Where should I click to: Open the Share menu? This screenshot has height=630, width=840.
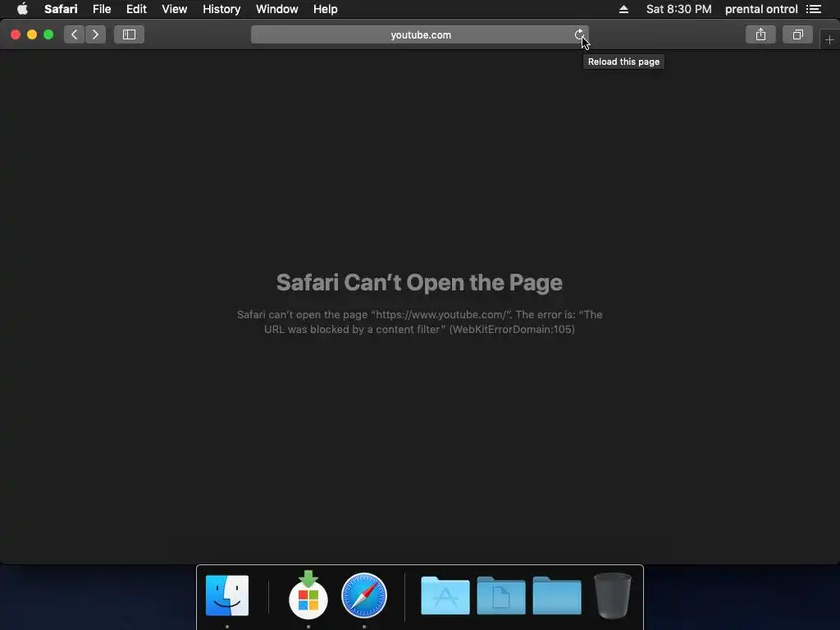(760, 34)
